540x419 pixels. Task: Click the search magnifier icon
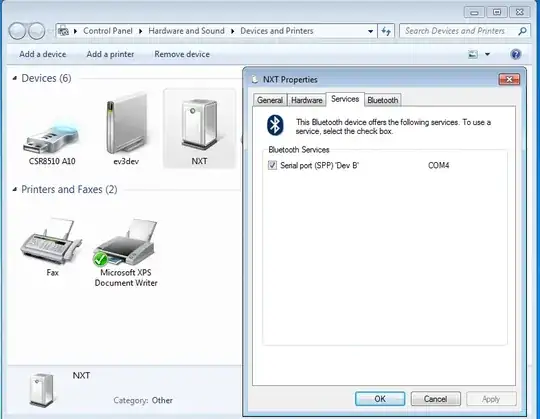coord(522,31)
